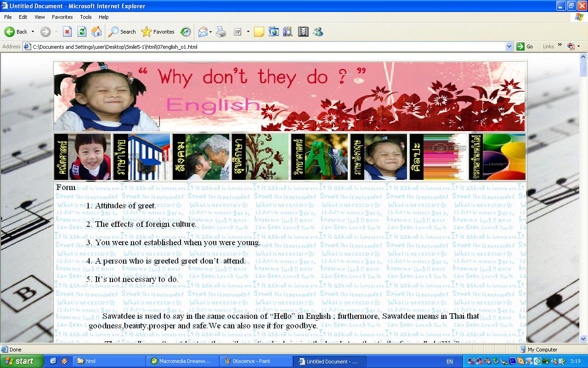Open the grandmother and child social thumbnail
Viewport: 588px width, 368px height.
pyautogui.click(x=201, y=157)
